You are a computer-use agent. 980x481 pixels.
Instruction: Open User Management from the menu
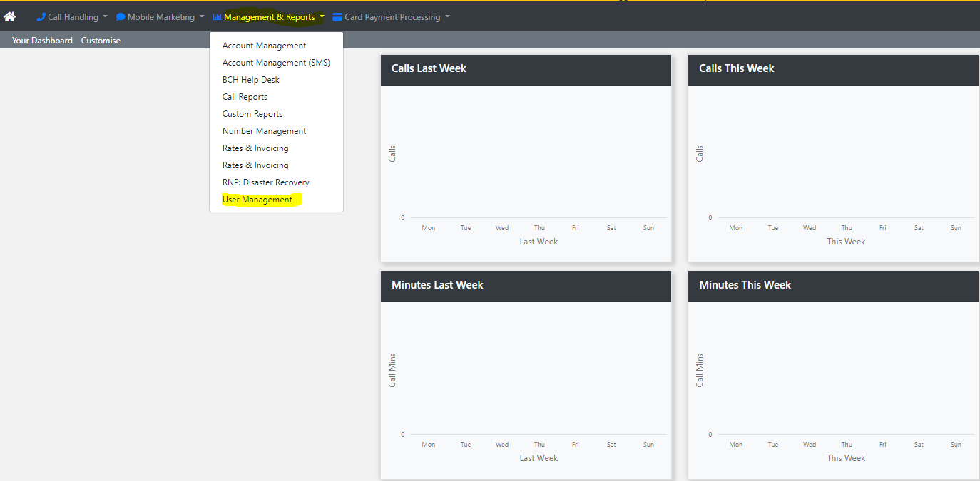point(257,200)
